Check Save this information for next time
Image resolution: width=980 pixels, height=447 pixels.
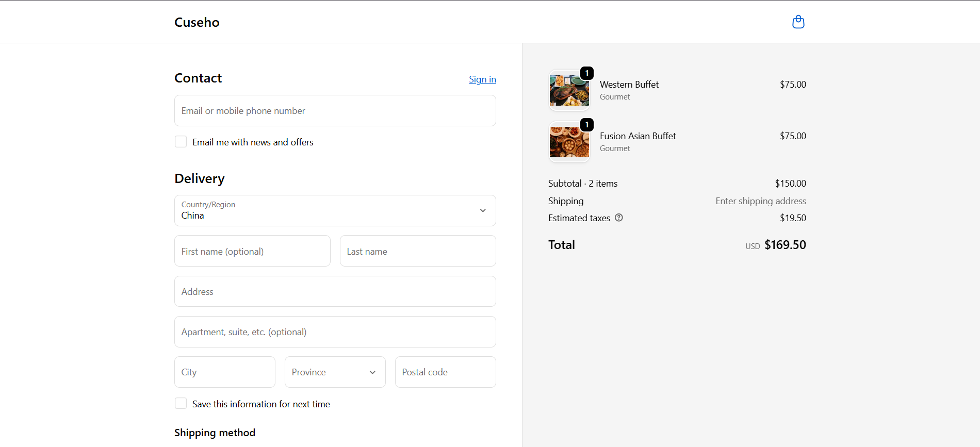(x=181, y=404)
